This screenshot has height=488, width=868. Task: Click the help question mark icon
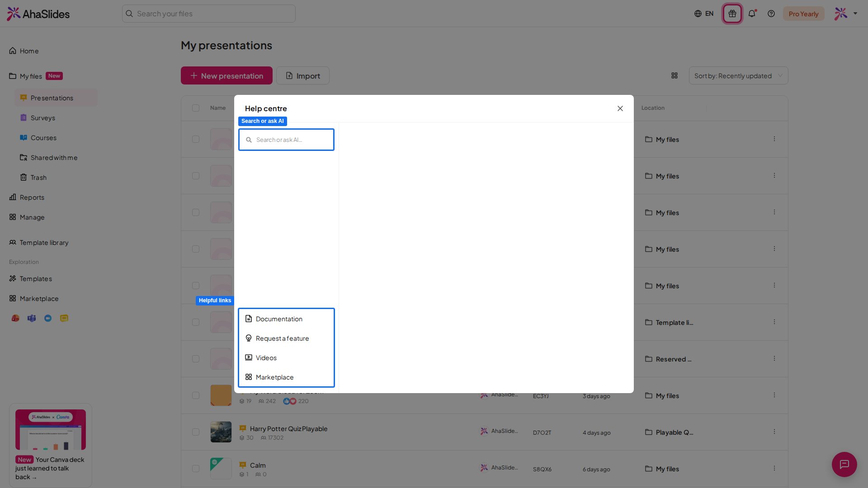[771, 14]
